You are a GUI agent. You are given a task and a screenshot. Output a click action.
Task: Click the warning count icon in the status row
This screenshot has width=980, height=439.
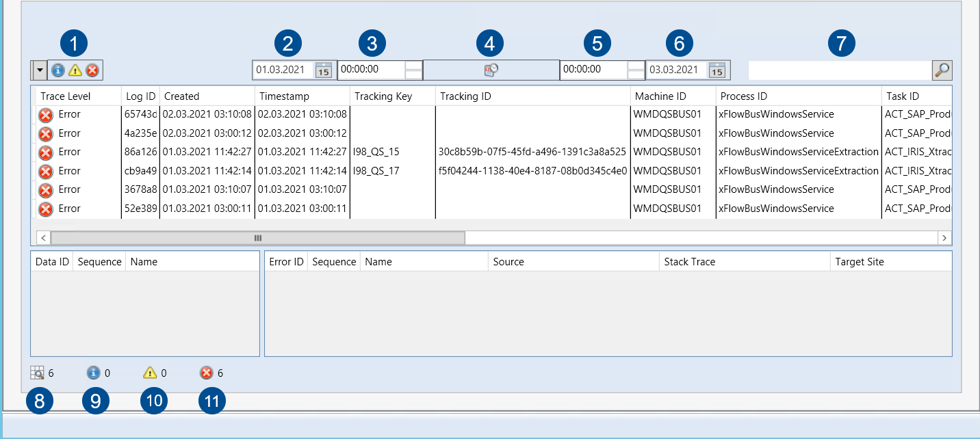pyautogui.click(x=150, y=373)
